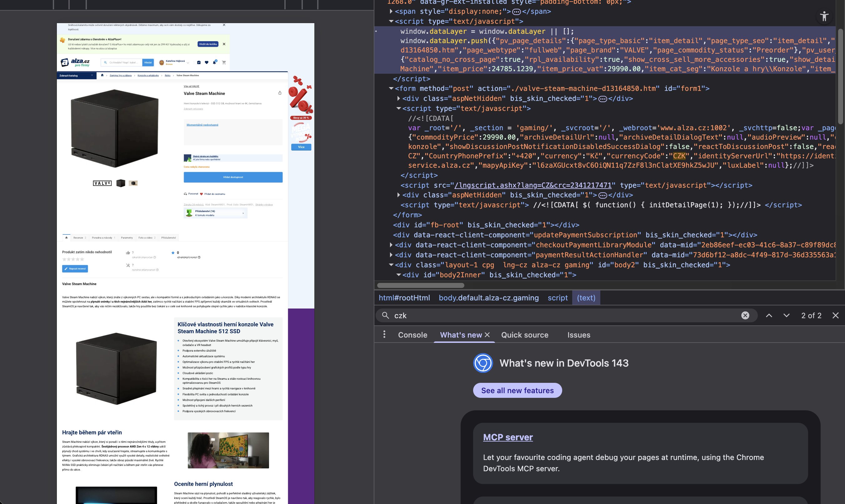Clear the DevTools search field text
Image resolution: width=845 pixels, height=504 pixels.
(745, 315)
